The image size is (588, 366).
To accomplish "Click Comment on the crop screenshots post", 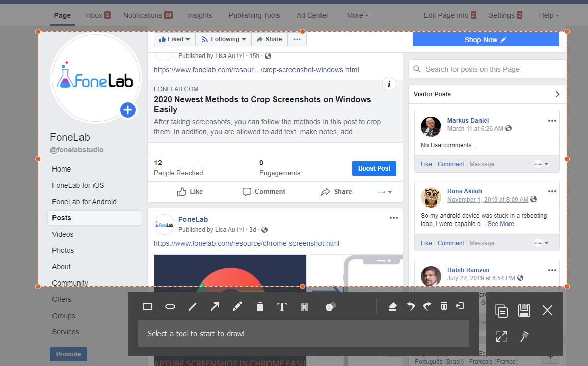I will [x=263, y=192].
